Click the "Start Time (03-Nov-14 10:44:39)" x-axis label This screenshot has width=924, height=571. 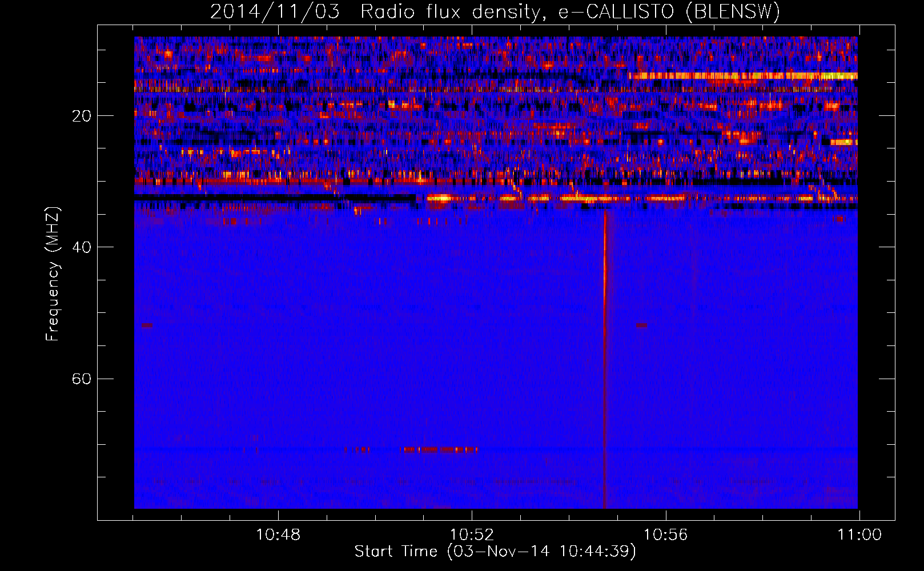pos(495,552)
